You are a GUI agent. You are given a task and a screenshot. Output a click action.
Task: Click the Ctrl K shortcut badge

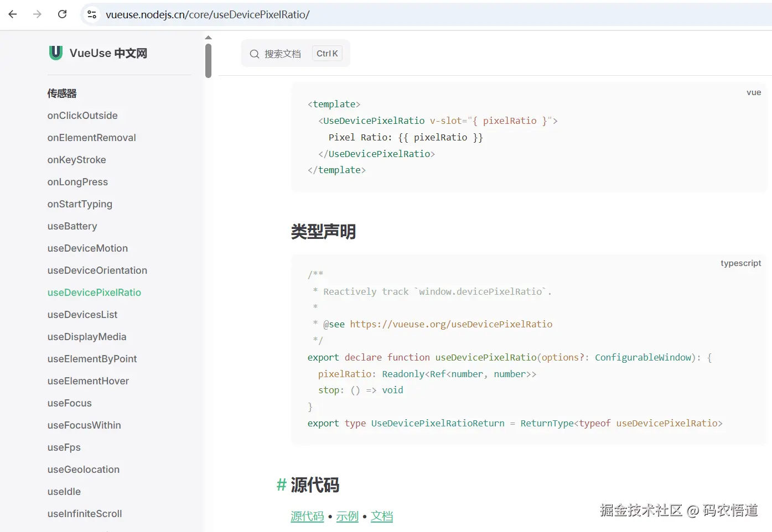pyautogui.click(x=327, y=53)
